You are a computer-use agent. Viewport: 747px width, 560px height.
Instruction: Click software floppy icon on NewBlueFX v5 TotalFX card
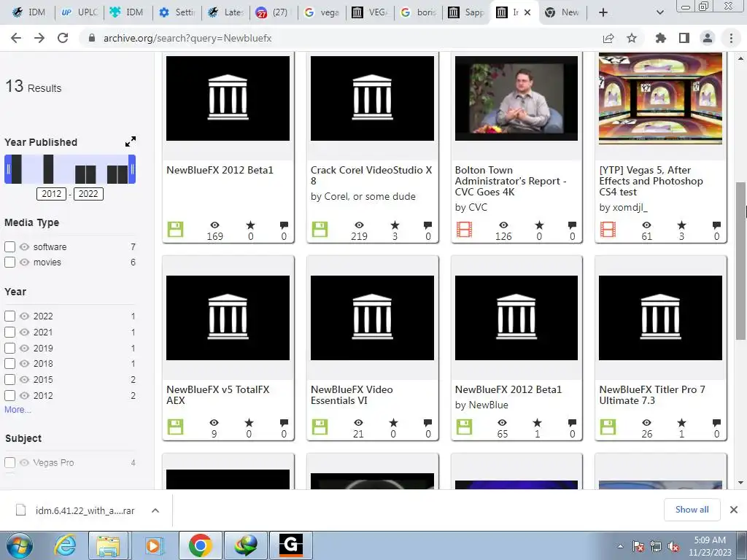pyautogui.click(x=175, y=427)
